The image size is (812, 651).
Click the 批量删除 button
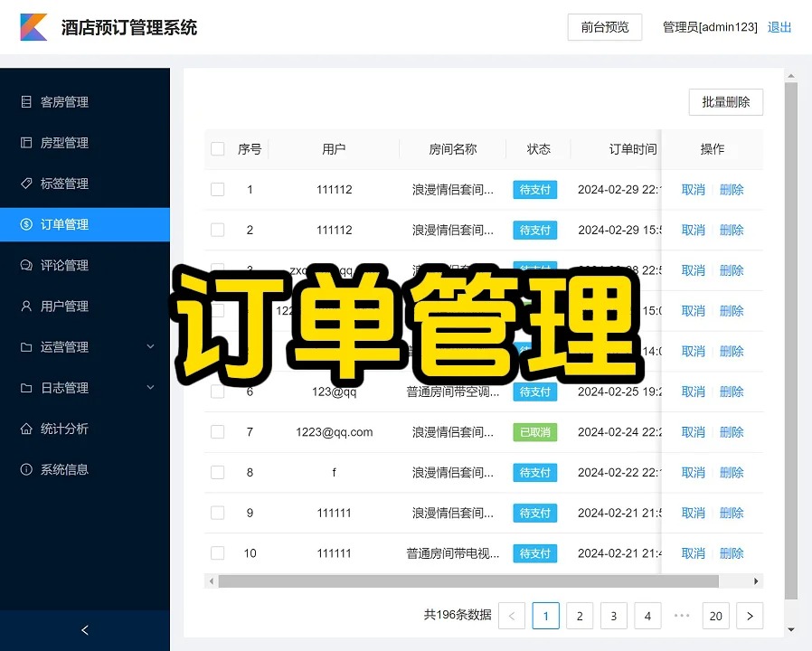tap(725, 102)
